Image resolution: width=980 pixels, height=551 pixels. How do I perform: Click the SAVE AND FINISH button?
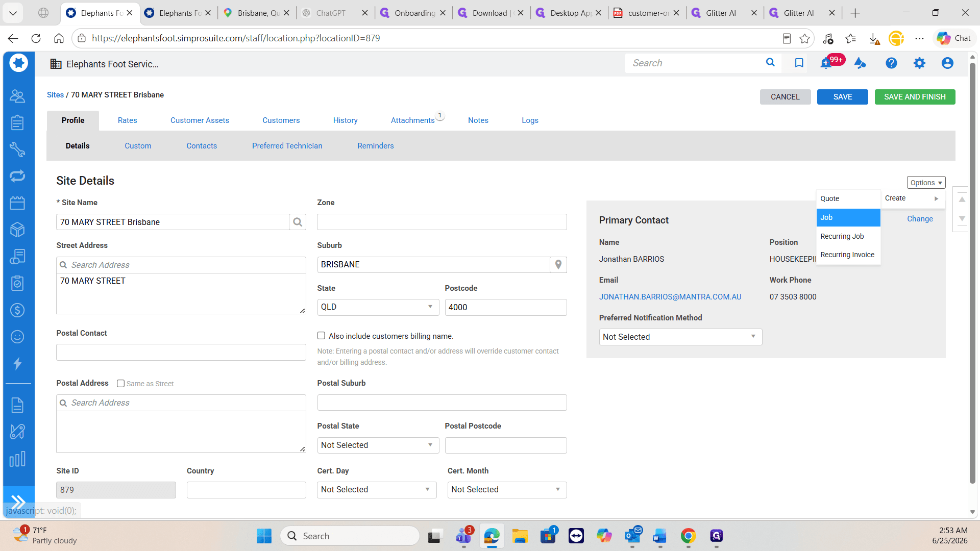click(x=915, y=97)
